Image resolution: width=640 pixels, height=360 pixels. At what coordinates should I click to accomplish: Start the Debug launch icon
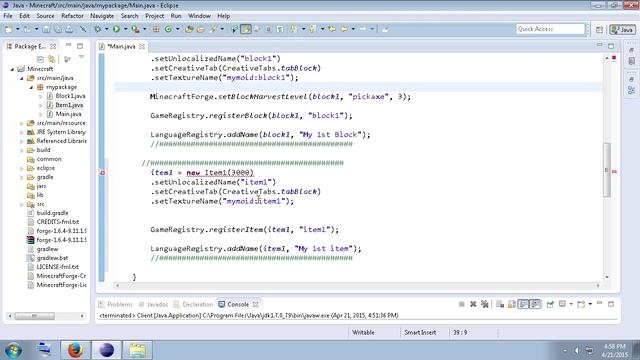[98, 29]
